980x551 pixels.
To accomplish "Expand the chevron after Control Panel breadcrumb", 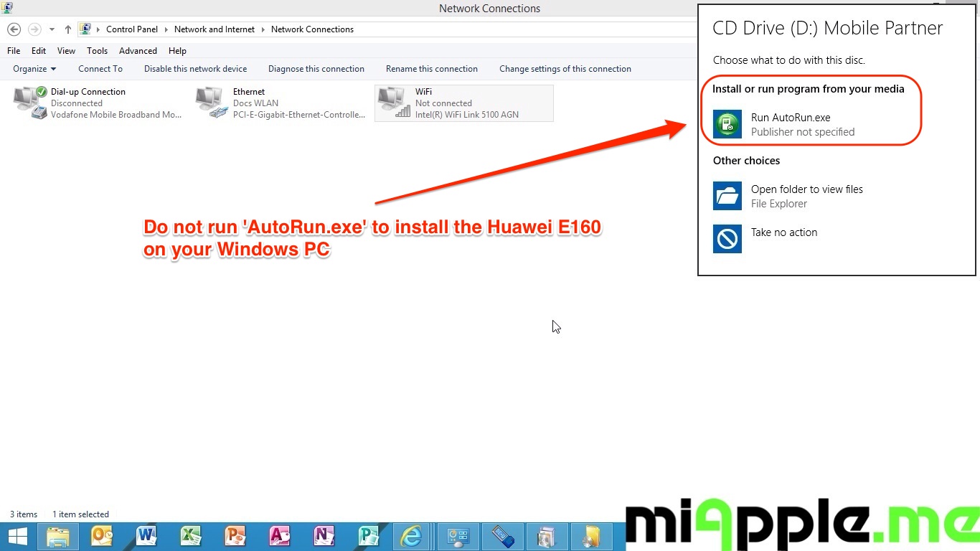I will [166, 29].
